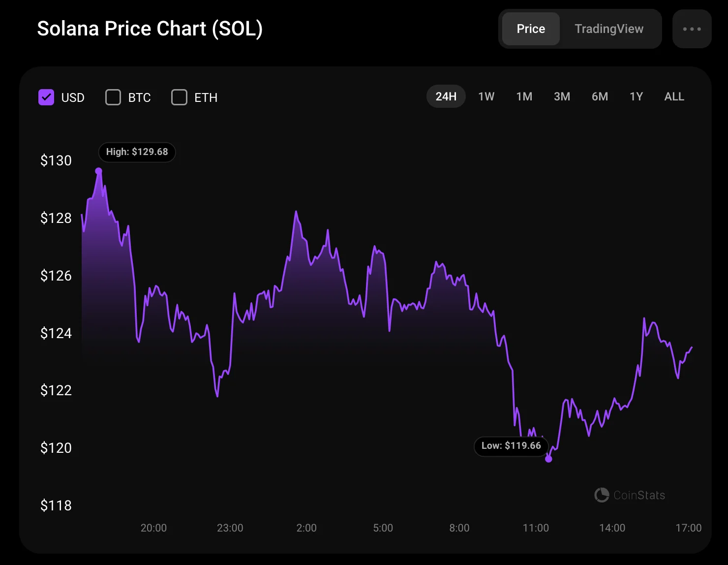Click the High $129.68 price label
The image size is (728, 565).
tap(137, 152)
